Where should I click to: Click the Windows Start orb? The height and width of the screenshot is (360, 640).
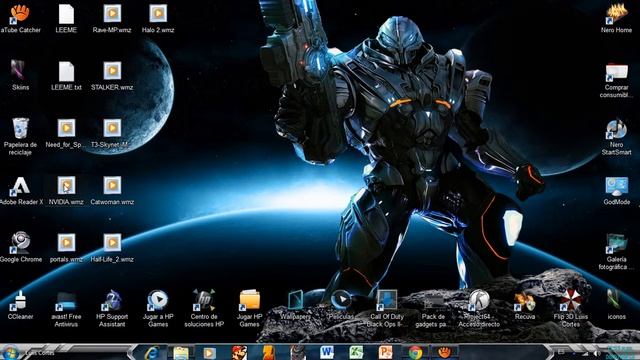click(10, 353)
